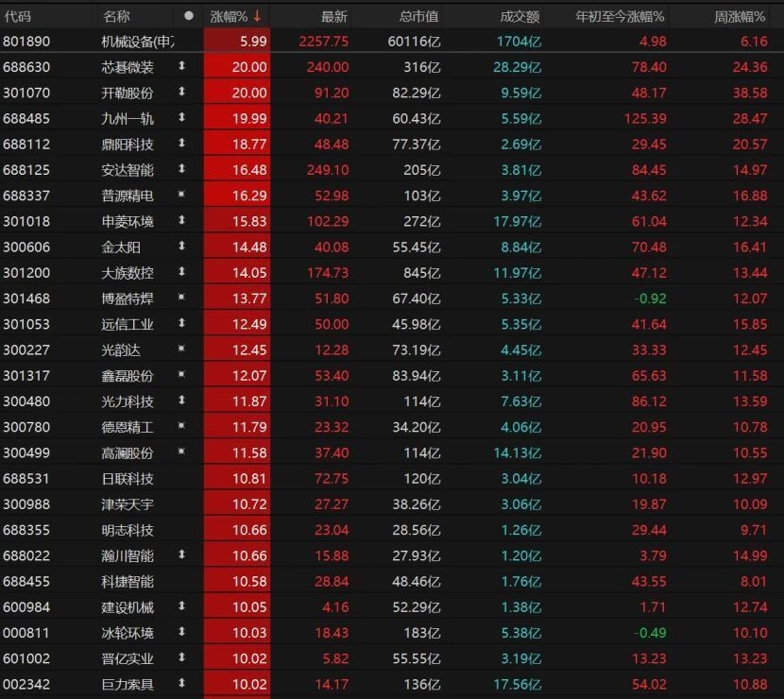Select the 机械设备(申万) index row name
784x699 pixels.
[x=138, y=42]
